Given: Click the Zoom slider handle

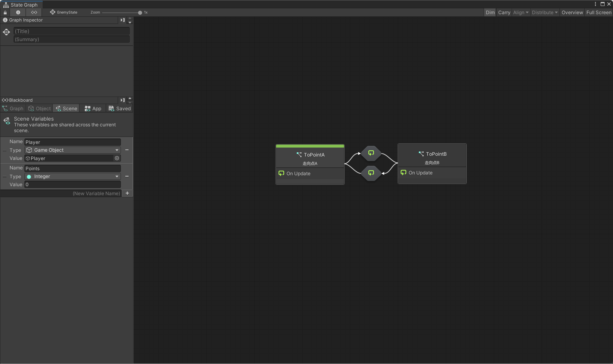Looking at the screenshot, I should point(140,12).
